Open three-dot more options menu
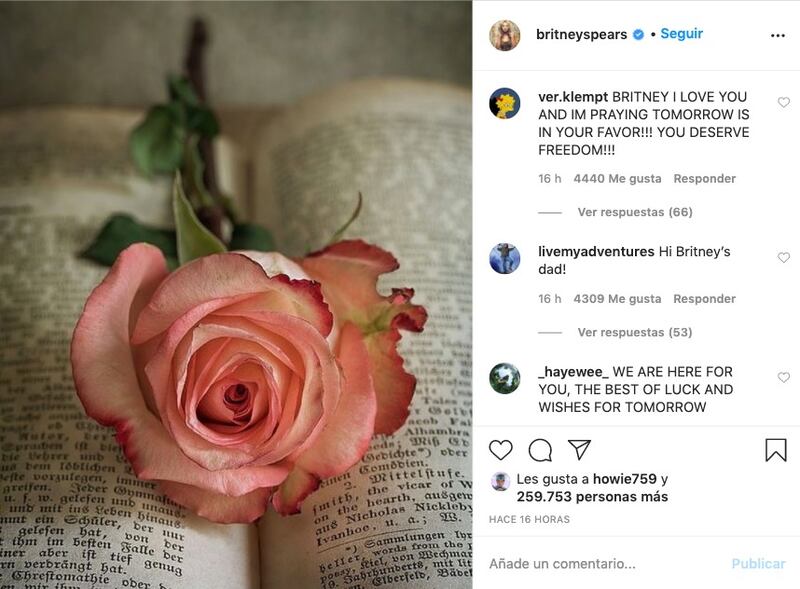 (778, 35)
